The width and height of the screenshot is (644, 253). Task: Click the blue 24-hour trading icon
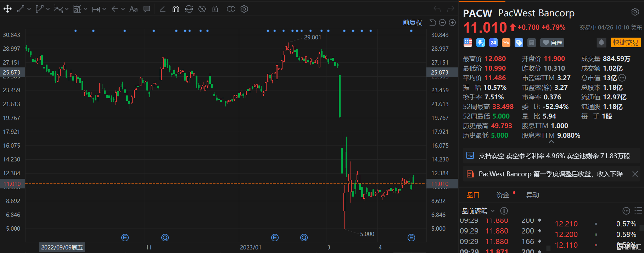[x=493, y=43]
